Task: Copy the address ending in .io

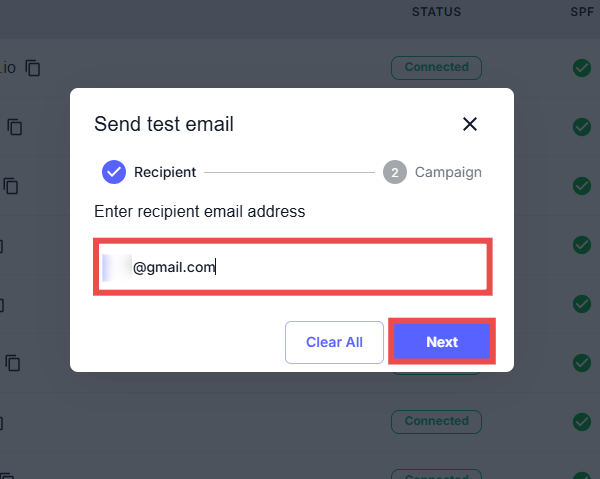Action: point(34,68)
